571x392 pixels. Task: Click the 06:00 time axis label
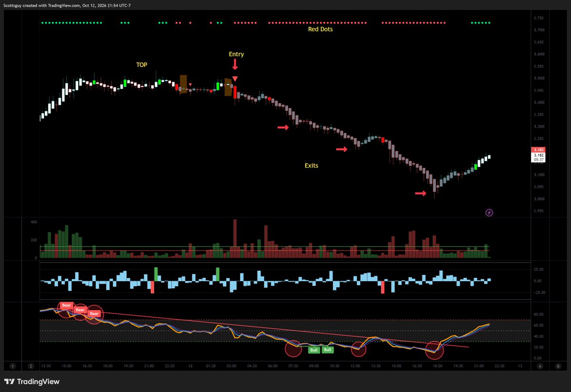point(272,366)
